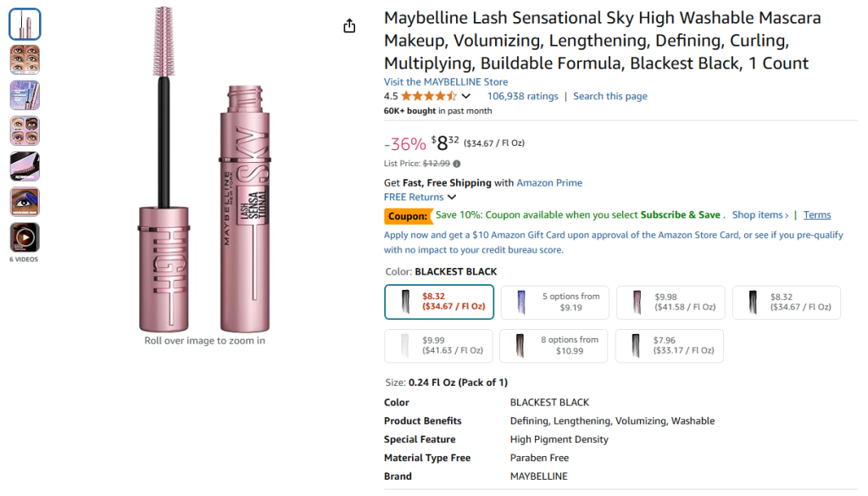This screenshot has width=868, height=496.
Task: Show the blue mascara eye thumbnail
Action: tap(25, 202)
